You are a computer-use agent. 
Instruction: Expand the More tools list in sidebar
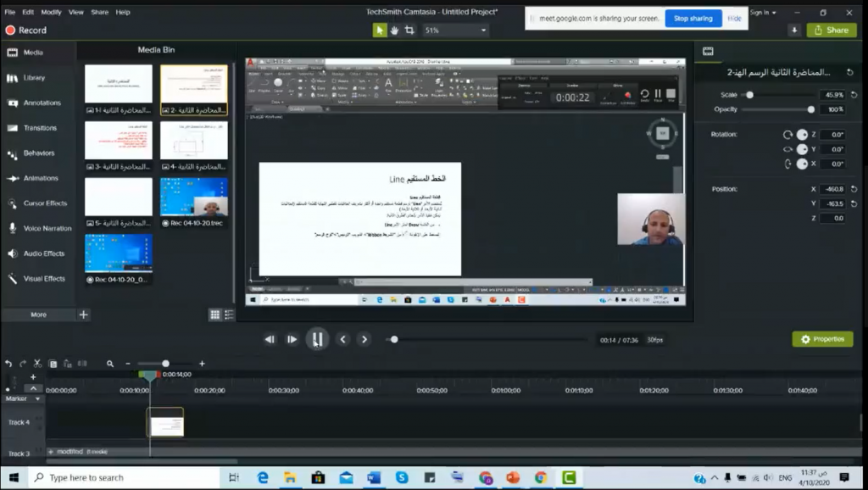(38, 315)
